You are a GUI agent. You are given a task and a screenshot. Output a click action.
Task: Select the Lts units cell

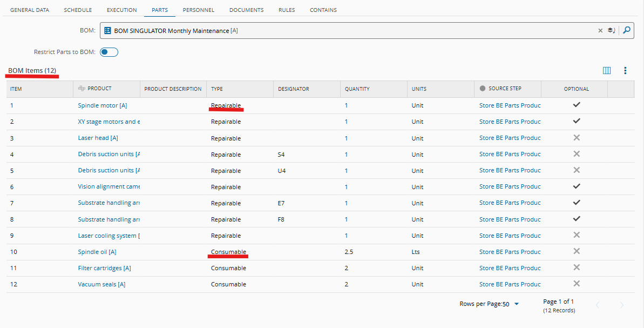pos(416,252)
